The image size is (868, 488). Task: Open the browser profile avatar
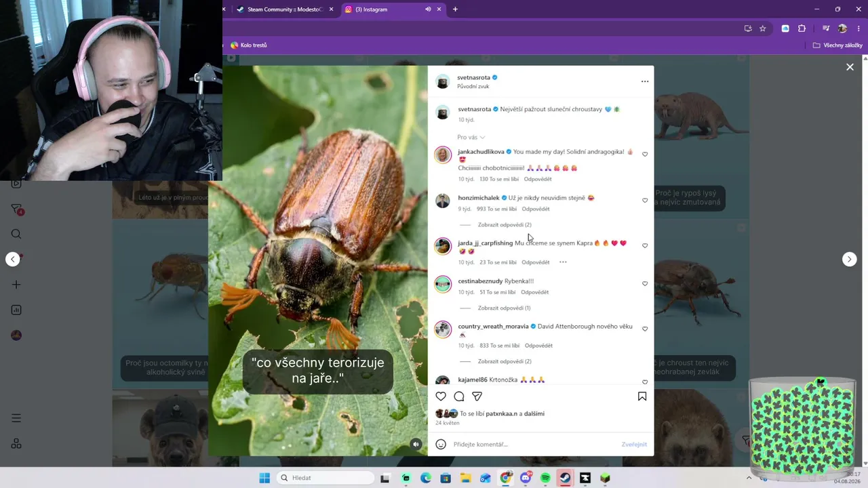click(x=842, y=28)
